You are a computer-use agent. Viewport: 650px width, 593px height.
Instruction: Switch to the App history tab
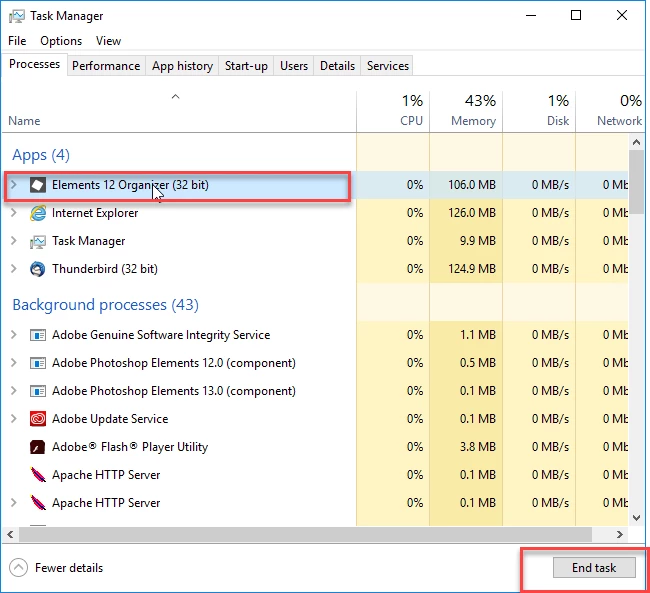(182, 66)
